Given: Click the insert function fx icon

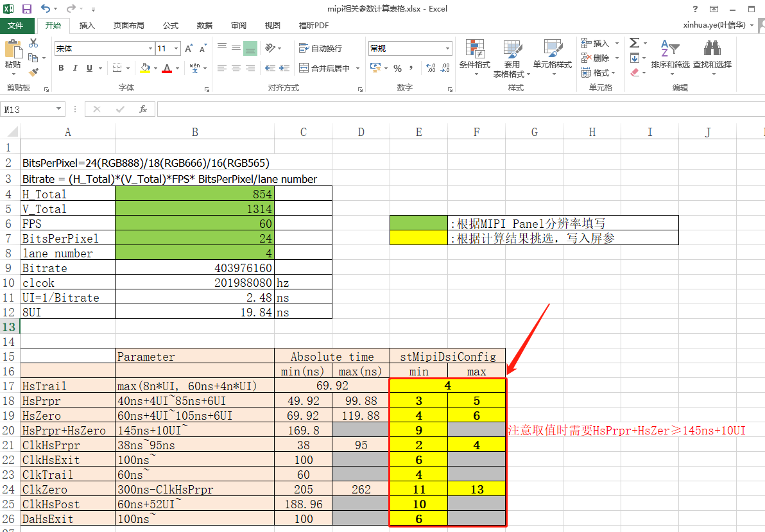Looking at the screenshot, I should click(x=143, y=110).
